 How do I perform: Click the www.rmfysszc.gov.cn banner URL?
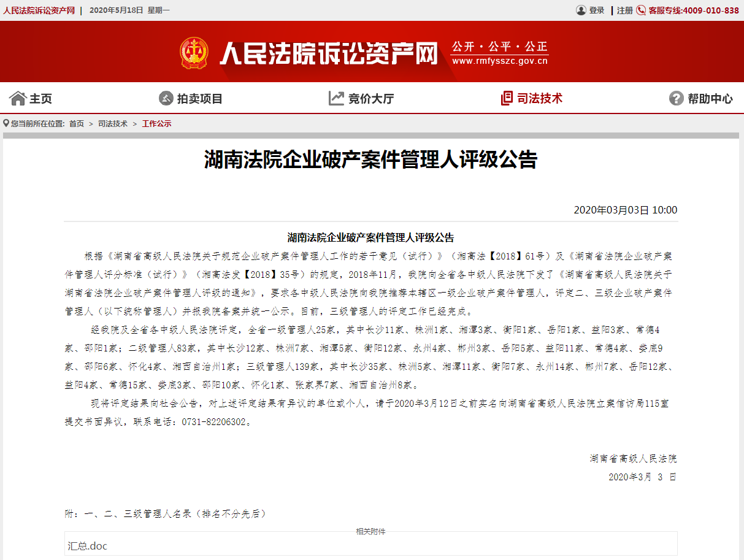500,61
